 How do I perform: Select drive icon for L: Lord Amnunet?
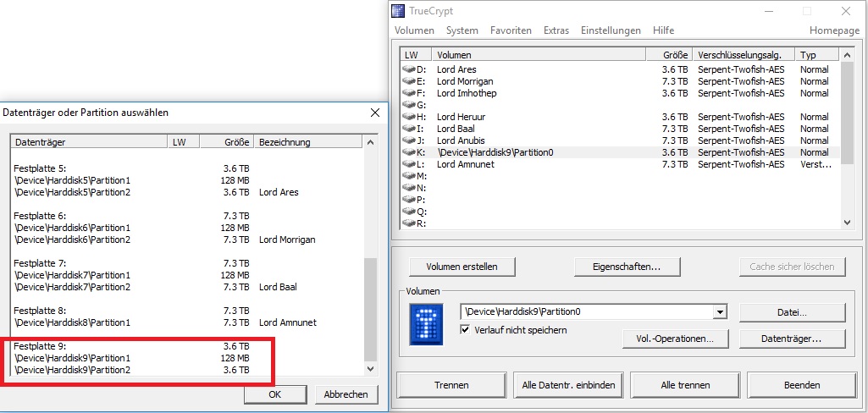point(409,164)
